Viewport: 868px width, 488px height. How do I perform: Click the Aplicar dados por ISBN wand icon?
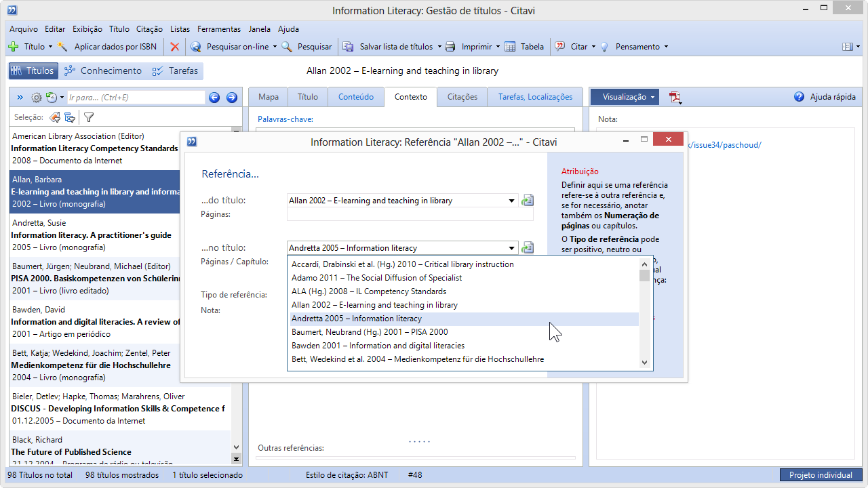63,47
